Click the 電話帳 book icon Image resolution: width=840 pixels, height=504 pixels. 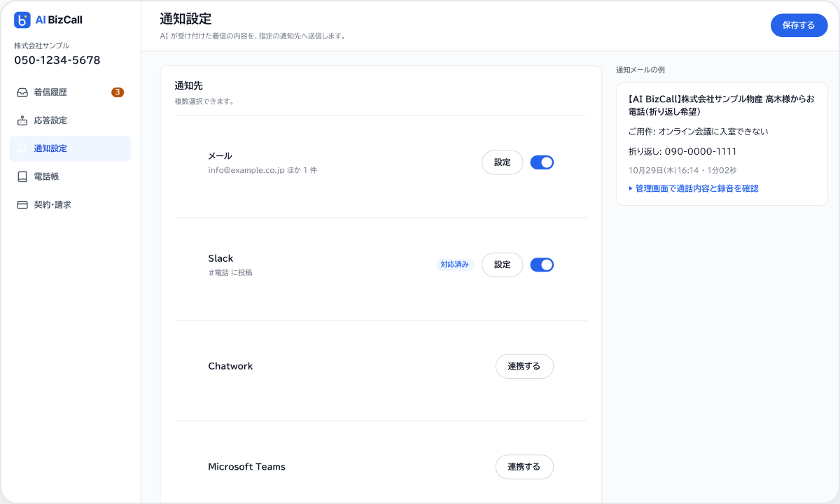tap(22, 176)
